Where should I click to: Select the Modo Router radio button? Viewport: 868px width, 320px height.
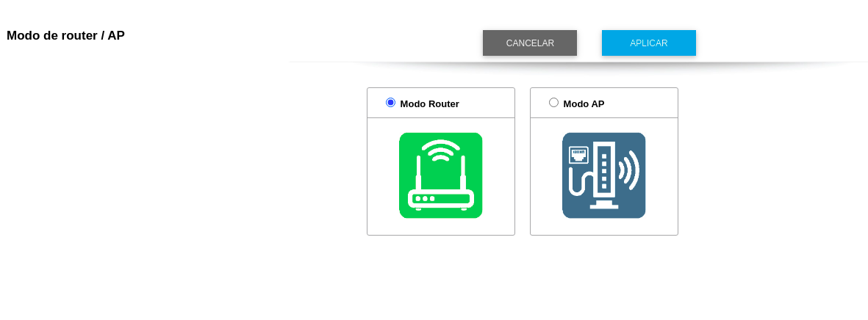coord(391,102)
